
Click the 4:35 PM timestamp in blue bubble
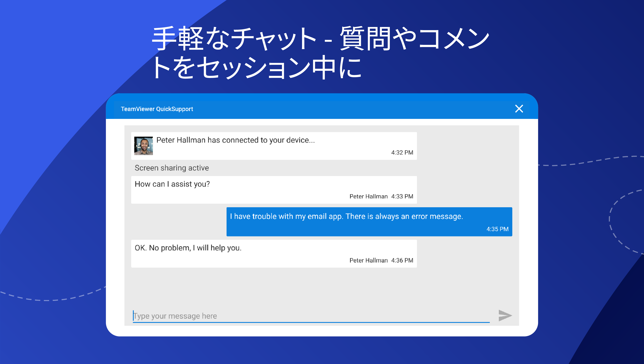click(497, 229)
